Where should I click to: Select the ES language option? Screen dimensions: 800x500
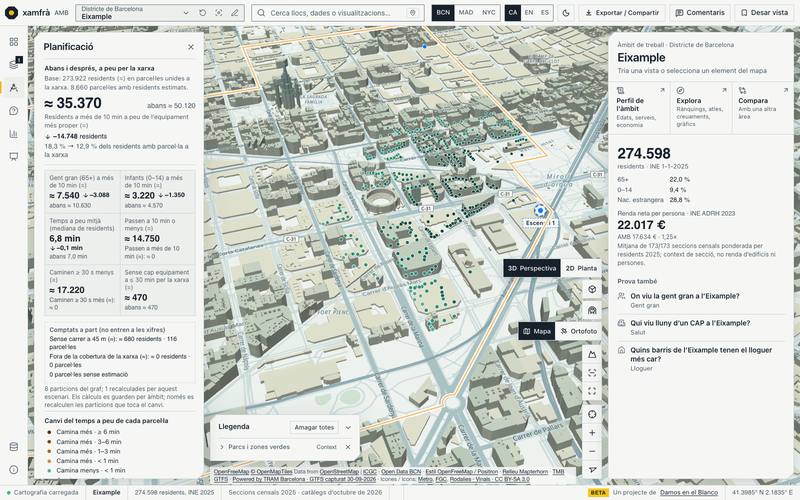[x=545, y=13]
